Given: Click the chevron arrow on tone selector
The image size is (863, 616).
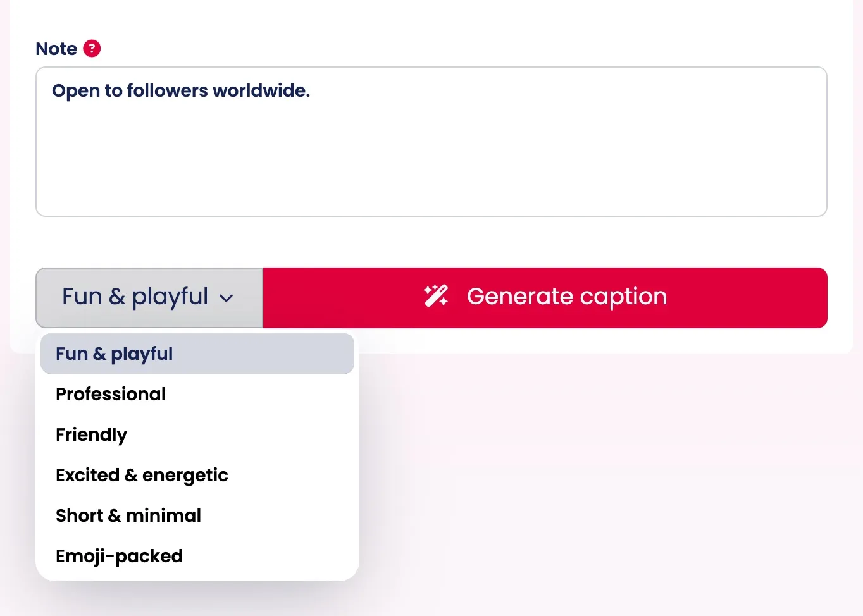Looking at the screenshot, I should [x=227, y=298].
